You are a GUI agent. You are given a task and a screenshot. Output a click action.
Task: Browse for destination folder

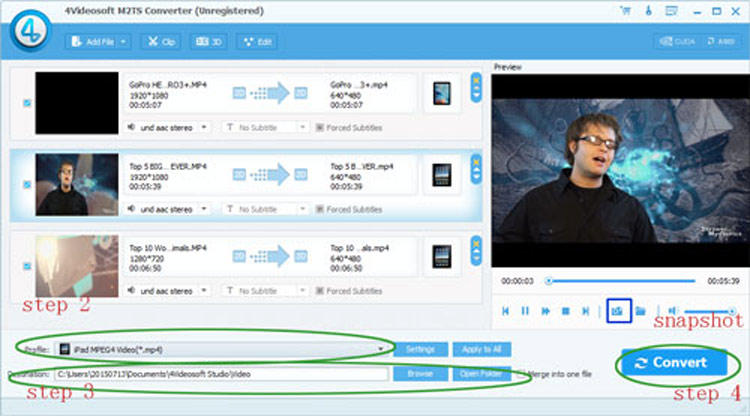pos(420,374)
